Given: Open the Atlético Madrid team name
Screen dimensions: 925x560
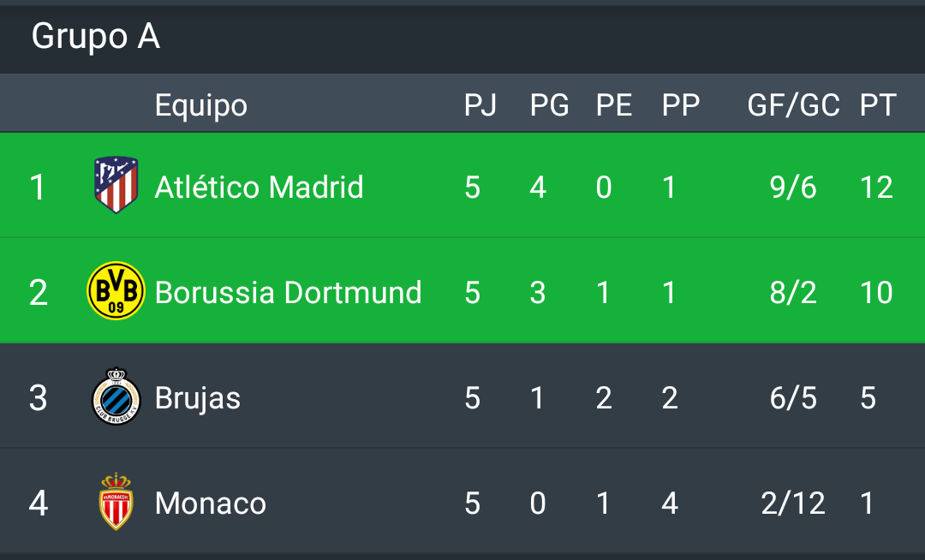Looking at the screenshot, I should (259, 187).
